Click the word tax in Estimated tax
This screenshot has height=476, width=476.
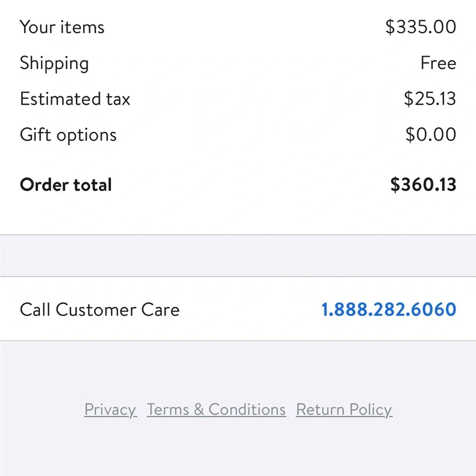[x=118, y=99]
